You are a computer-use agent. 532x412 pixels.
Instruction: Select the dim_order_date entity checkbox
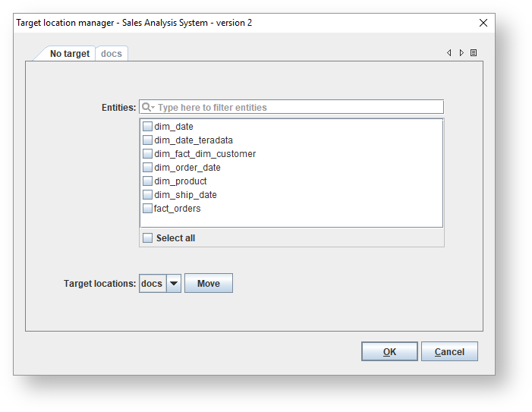(148, 168)
